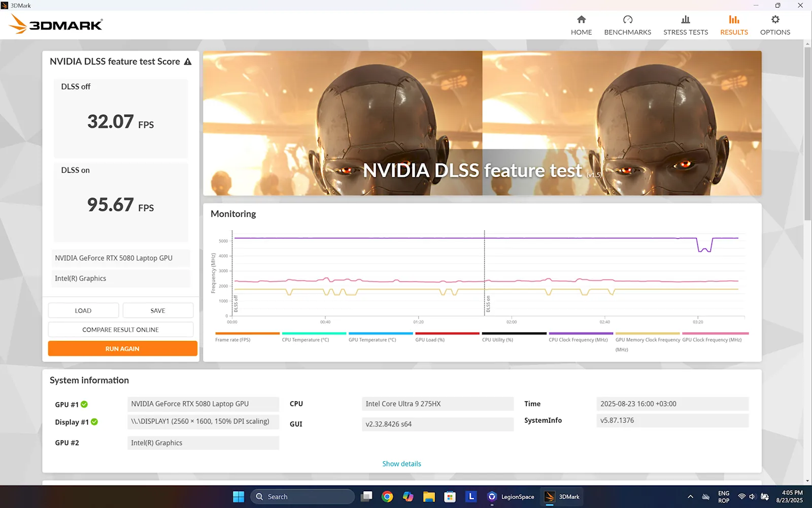This screenshot has width=812, height=508.
Task: Open the blue L app on taskbar
Action: point(471,496)
